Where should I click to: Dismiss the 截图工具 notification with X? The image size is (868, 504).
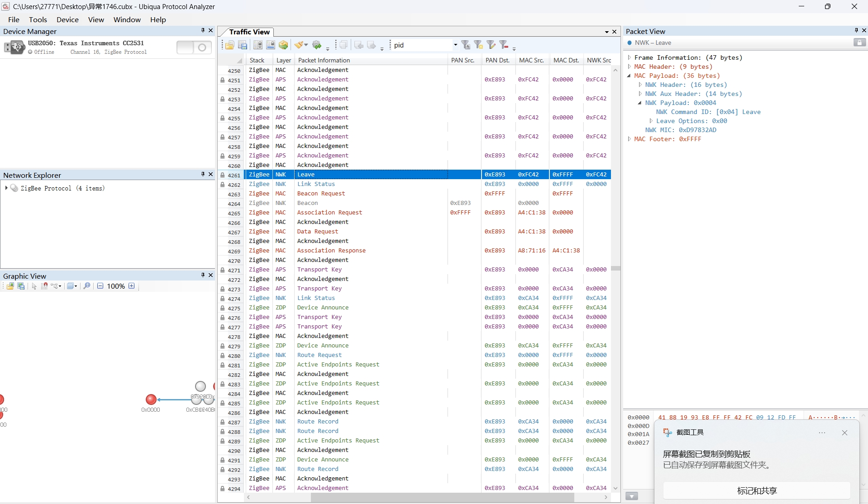844,433
